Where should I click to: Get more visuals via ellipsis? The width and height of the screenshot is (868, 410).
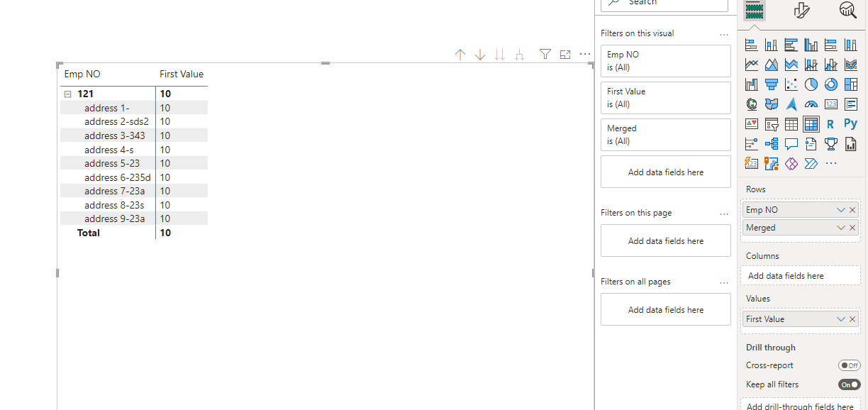pos(831,164)
